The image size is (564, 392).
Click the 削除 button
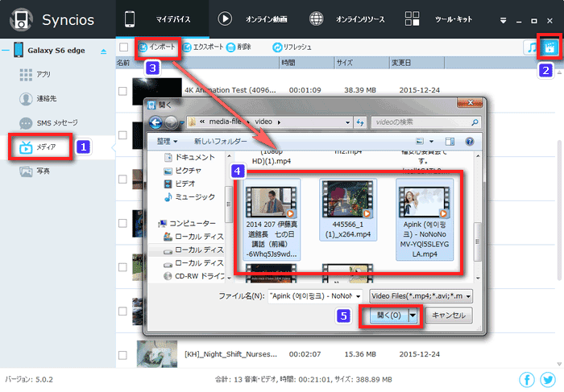click(238, 47)
